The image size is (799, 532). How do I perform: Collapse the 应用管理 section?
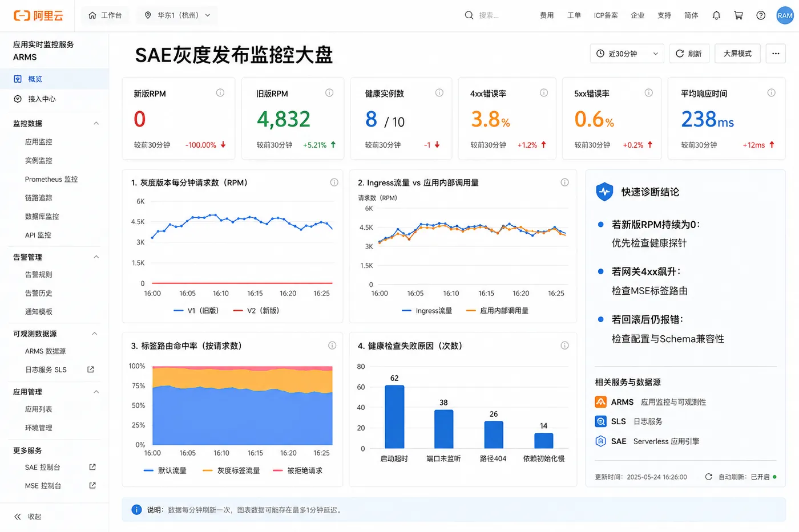tap(96, 392)
